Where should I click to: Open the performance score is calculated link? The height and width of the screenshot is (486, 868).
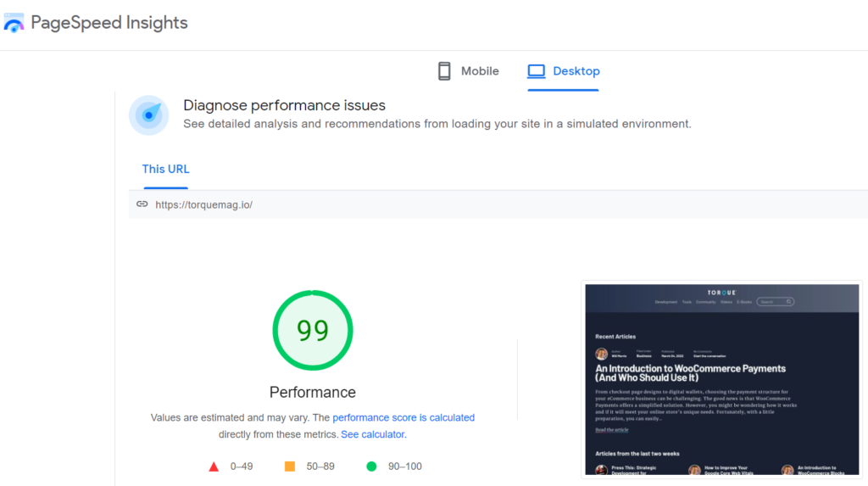pyautogui.click(x=403, y=417)
